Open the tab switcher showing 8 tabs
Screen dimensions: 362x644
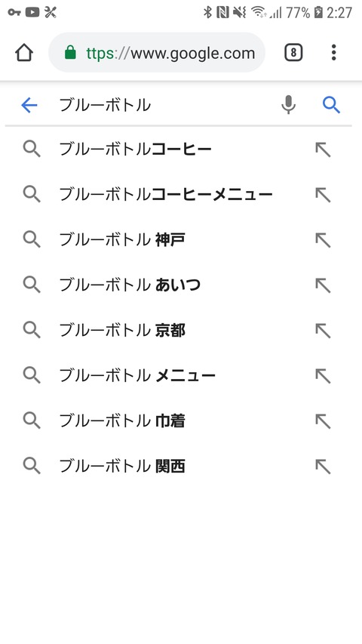tap(293, 53)
